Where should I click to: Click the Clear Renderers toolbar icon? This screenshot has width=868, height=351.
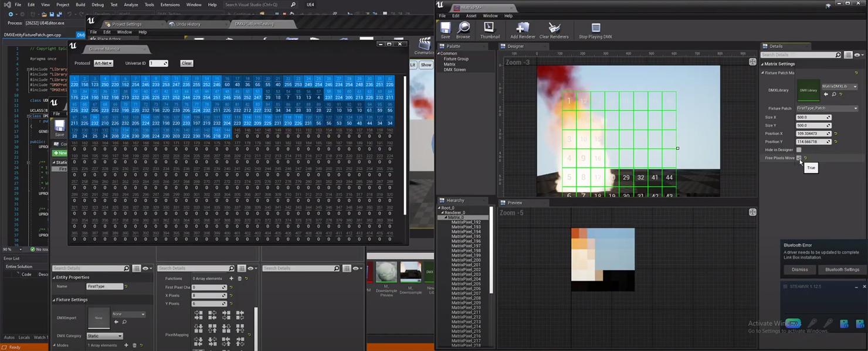[554, 30]
